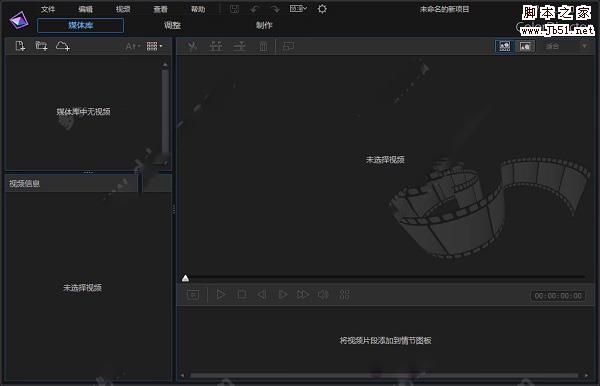This screenshot has width=600, height=386.
Task: Open the display layout dropdown in top bar
Action: [x=298, y=9]
